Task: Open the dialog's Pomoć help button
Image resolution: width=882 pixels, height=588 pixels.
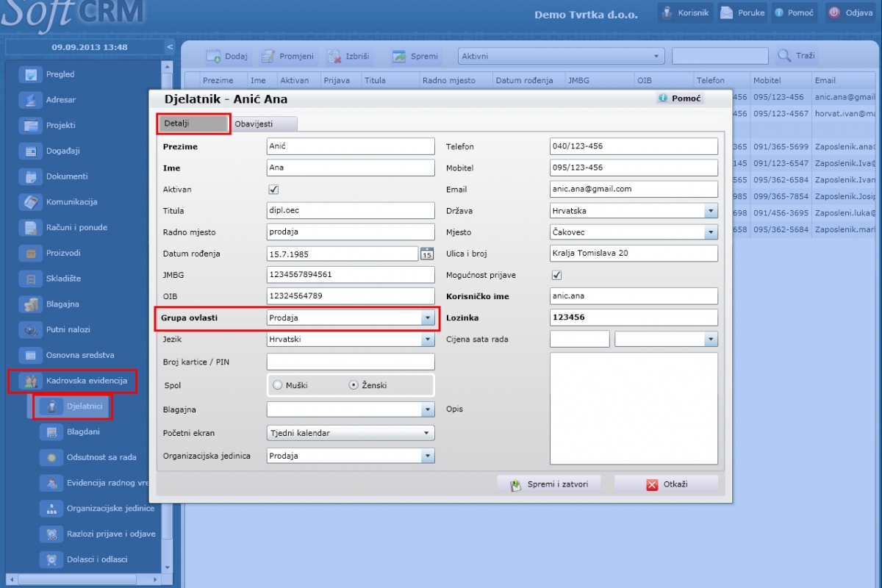Action: [680, 98]
